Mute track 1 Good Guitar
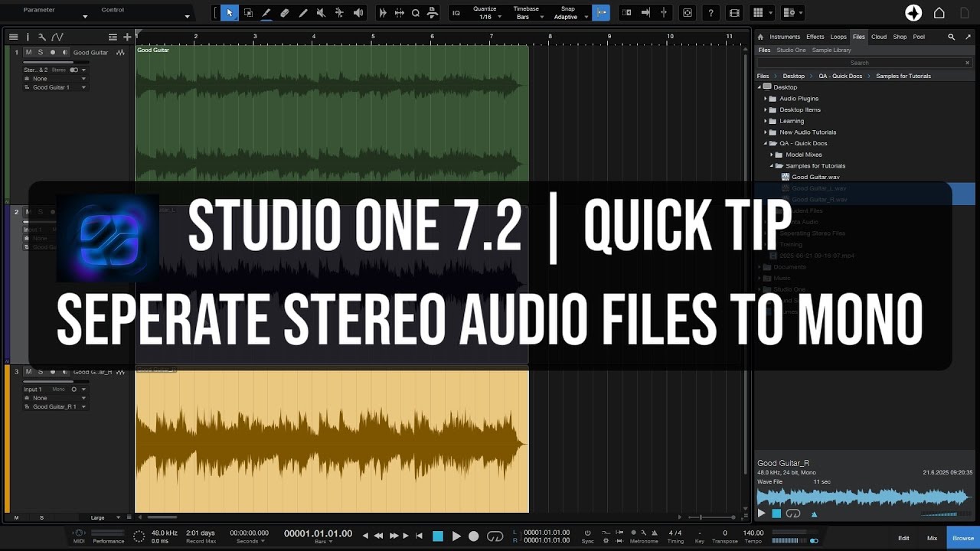 point(29,53)
